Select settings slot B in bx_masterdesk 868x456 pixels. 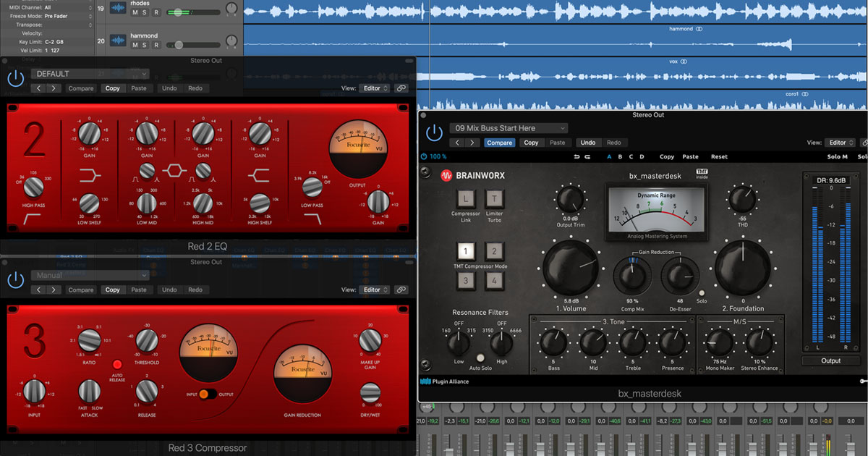pyautogui.click(x=620, y=156)
